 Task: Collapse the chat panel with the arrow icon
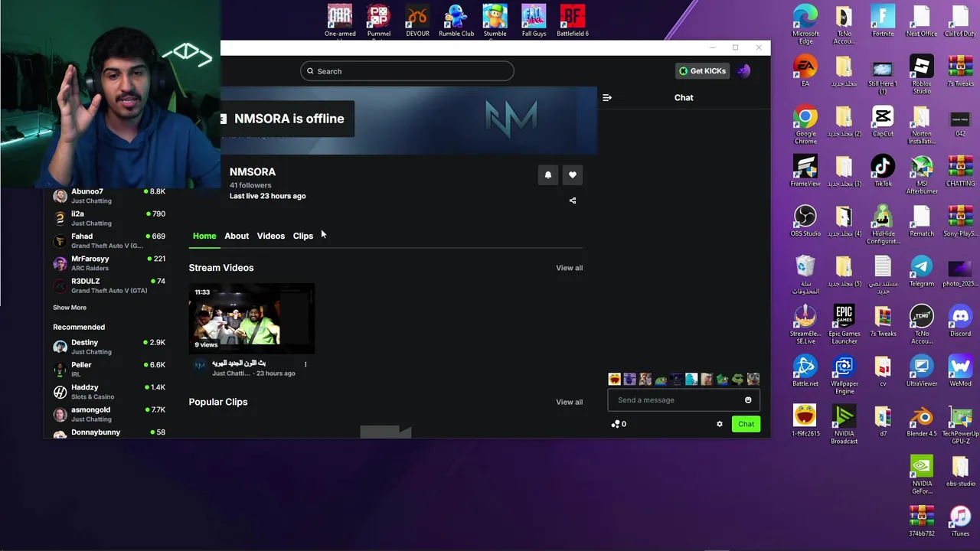pyautogui.click(x=607, y=98)
